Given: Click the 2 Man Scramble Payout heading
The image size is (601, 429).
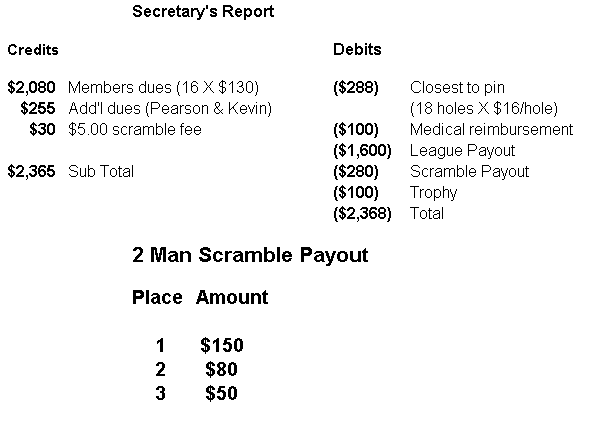Looking at the screenshot, I should 250,255.
